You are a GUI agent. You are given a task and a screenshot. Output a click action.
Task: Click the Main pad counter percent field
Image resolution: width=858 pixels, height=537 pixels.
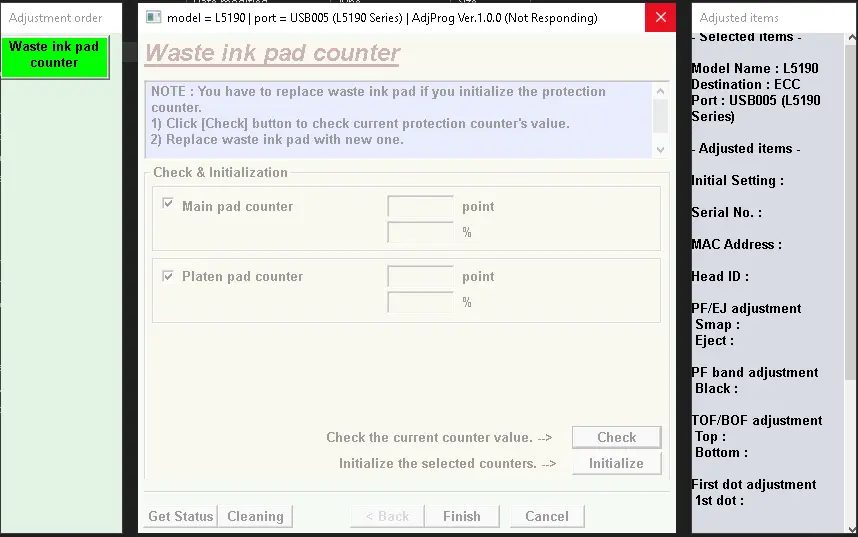pos(420,232)
